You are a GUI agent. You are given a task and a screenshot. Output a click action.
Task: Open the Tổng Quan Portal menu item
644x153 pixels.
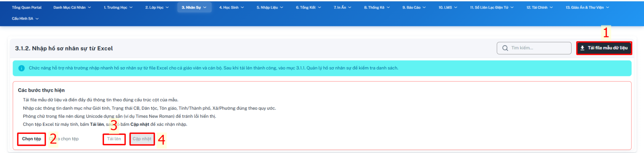point(26,7)
